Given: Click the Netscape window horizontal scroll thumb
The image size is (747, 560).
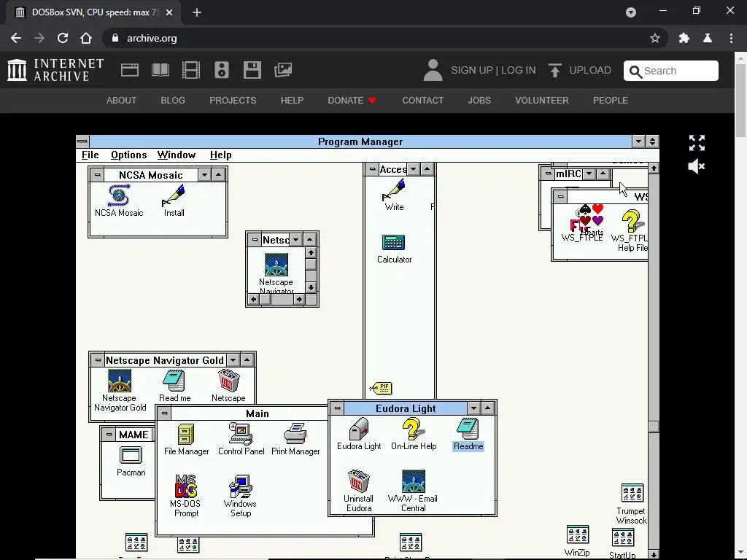Looking at the screenshot, I should click(265, 299).
